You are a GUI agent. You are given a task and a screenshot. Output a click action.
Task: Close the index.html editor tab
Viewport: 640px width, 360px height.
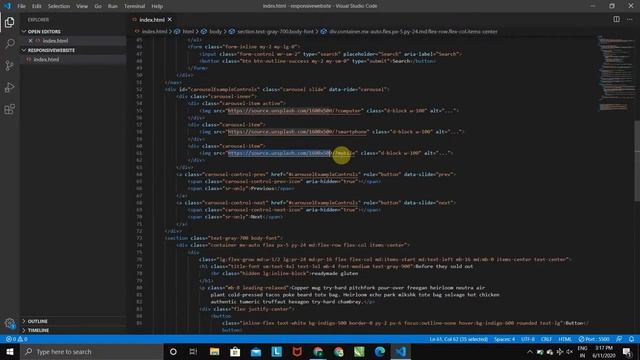click(170, 19)
